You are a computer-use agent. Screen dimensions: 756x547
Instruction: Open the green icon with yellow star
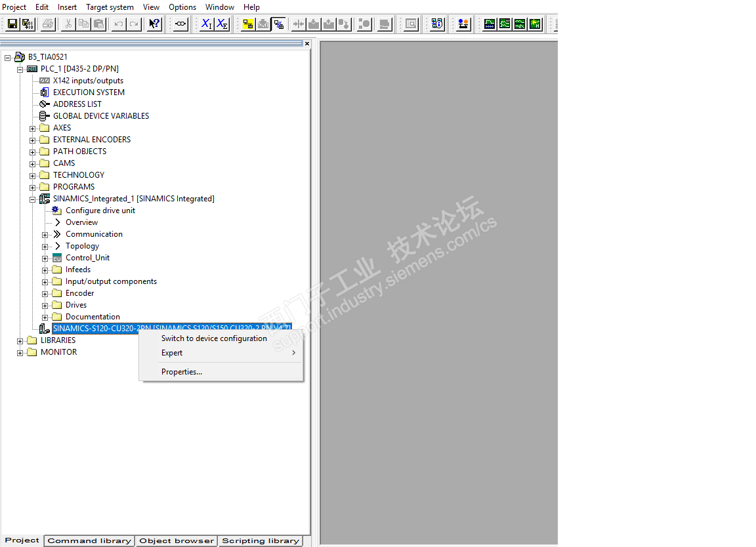[x=535, y=24]
